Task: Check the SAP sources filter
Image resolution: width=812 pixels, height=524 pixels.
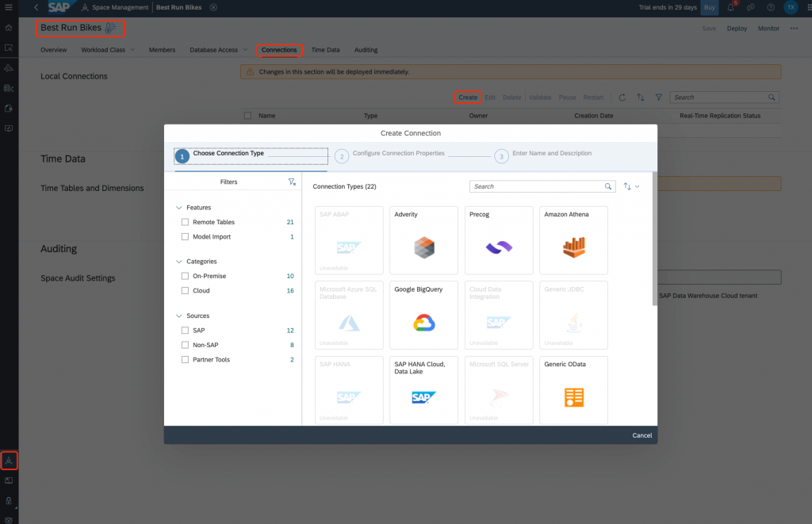Action: 185,331
